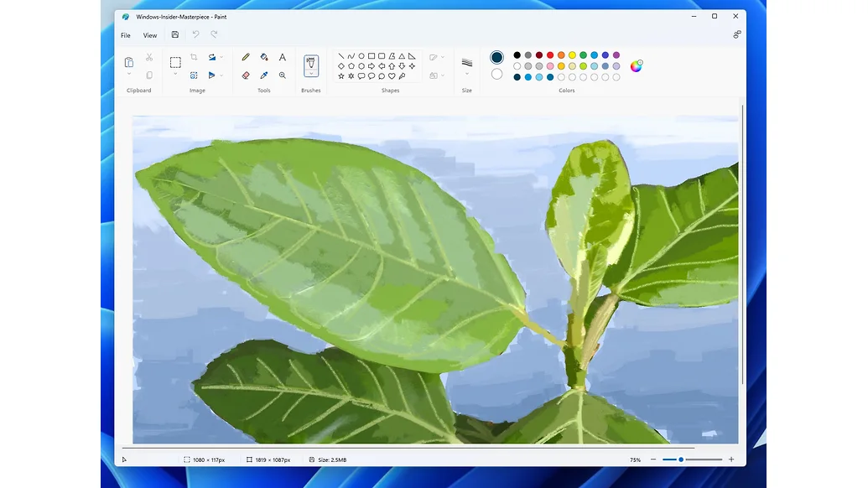
Task: Pick the Triangle shape
Action: (x=402, y=56)
